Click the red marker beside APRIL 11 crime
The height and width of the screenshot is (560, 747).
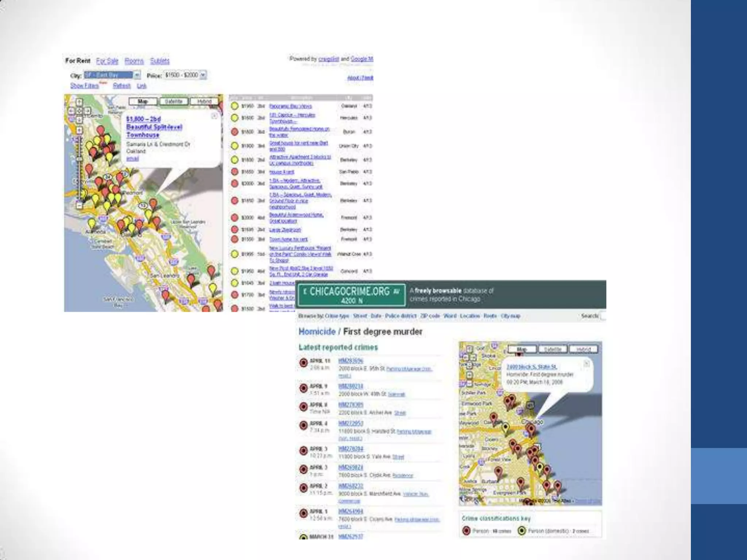pyautogui.click(x=303, y=363)
